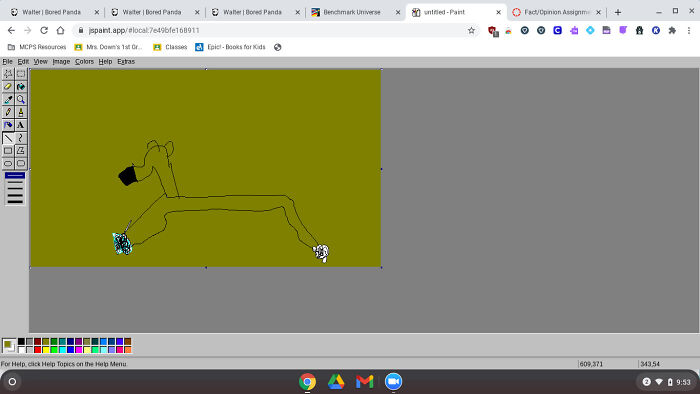
Task: Open the ChromeOS launcher button
Action: tap(12, 382)
